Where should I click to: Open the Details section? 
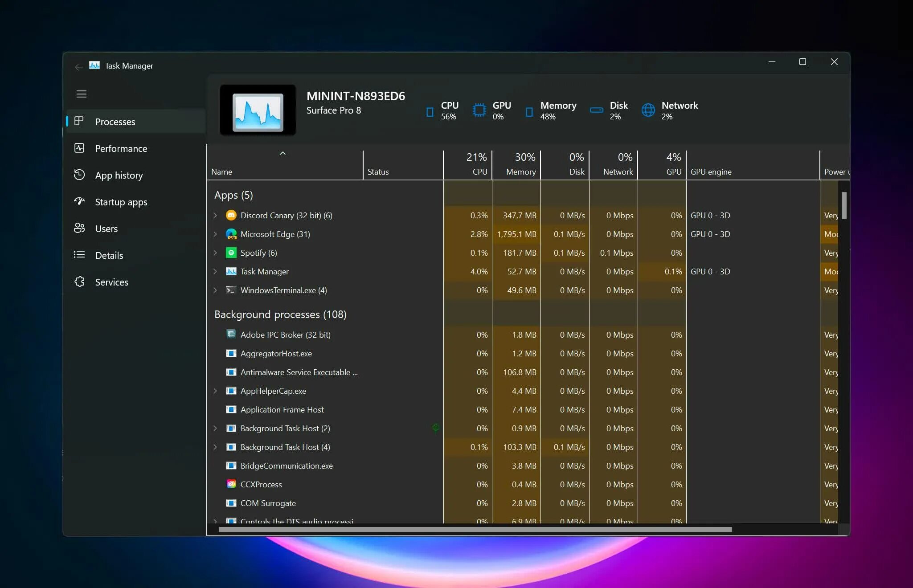[x=109, y=255]
